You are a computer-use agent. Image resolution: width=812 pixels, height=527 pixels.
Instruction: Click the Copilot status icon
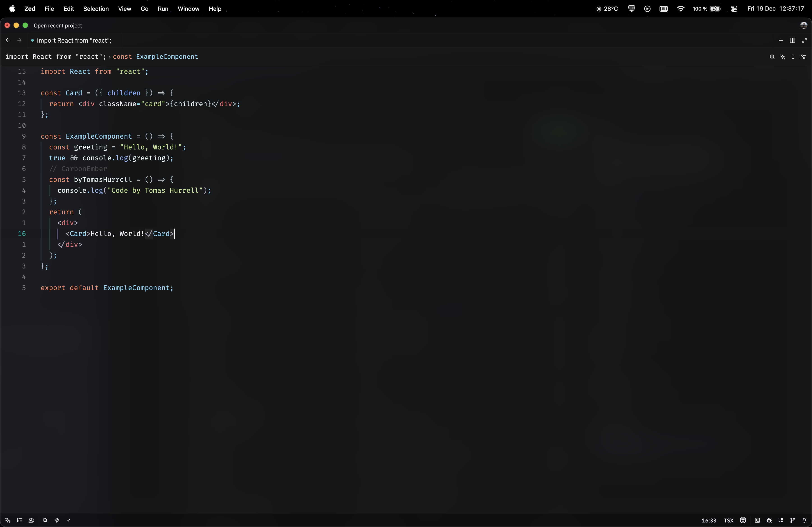click(743, 520)
